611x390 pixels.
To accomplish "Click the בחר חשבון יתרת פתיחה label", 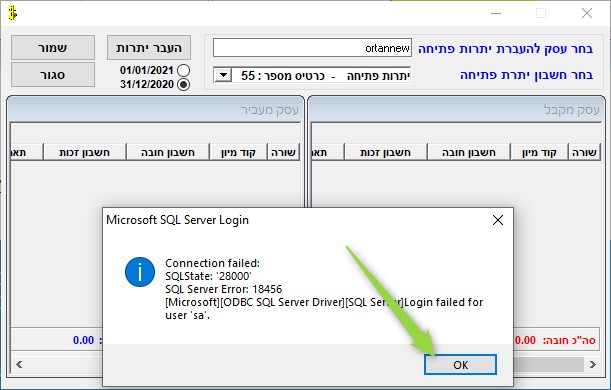I will (x=526, y=75).
